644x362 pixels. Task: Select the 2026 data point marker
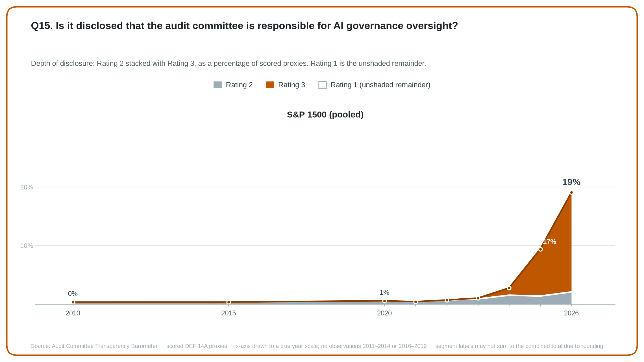pyautogui.click(x=571, y=193)
